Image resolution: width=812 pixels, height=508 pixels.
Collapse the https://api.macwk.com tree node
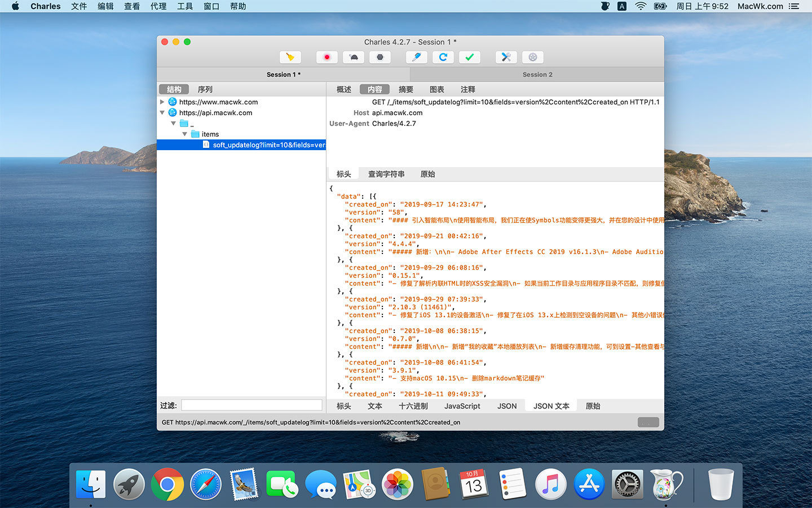click(x=162, y=113)
